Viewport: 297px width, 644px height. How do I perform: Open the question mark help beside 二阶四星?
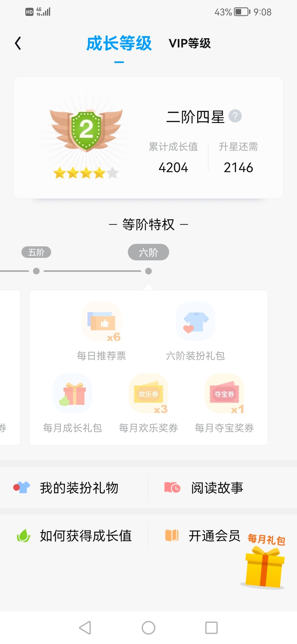235,116
